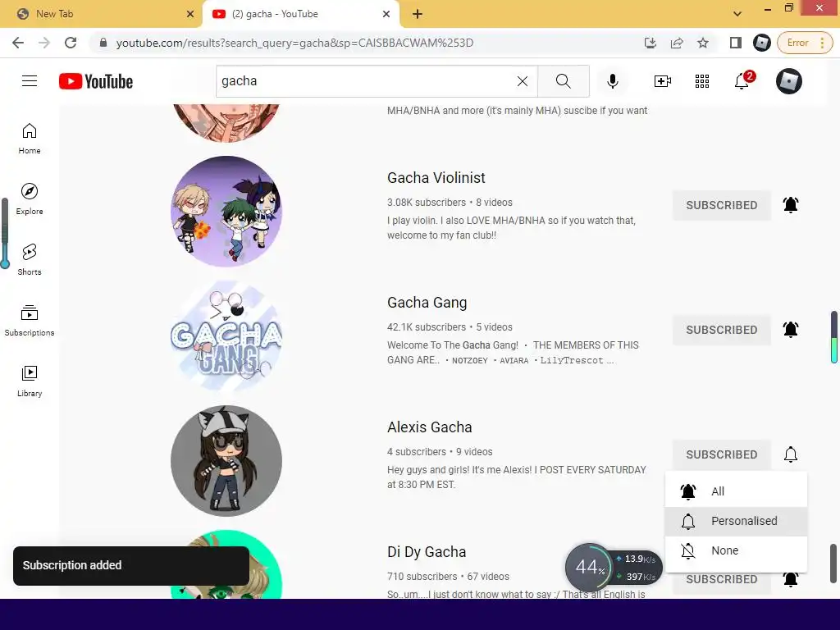Open the Create video camera icon

pyautogui.click(x=663, y=81)
